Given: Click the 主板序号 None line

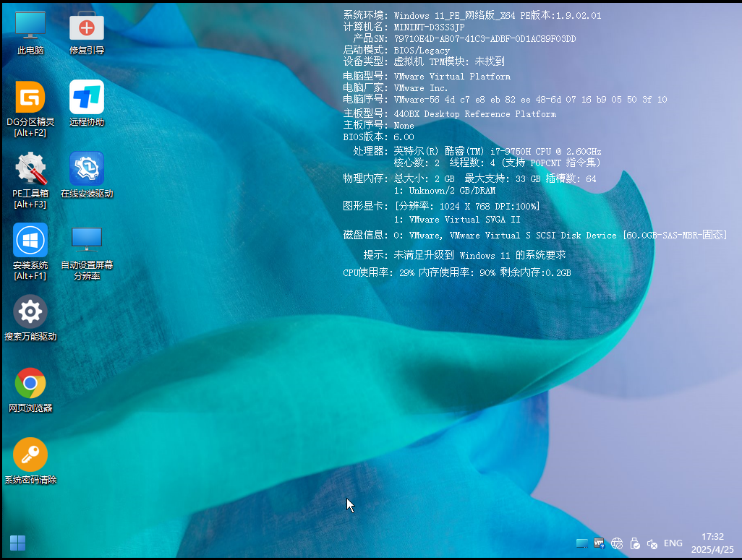Looking at the screenshot, I should 378,125.
